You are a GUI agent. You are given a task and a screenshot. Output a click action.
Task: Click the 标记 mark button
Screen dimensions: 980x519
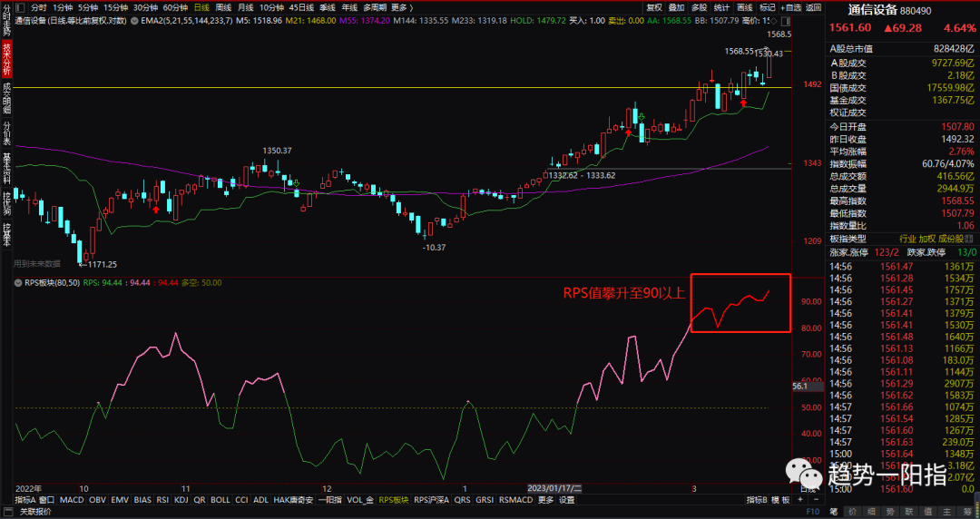(768, 7)
